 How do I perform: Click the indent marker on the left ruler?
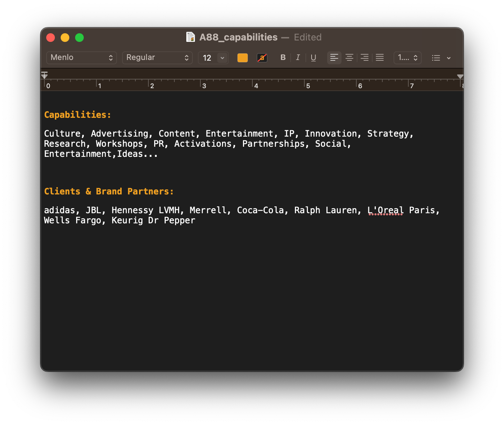pos(44,75)
